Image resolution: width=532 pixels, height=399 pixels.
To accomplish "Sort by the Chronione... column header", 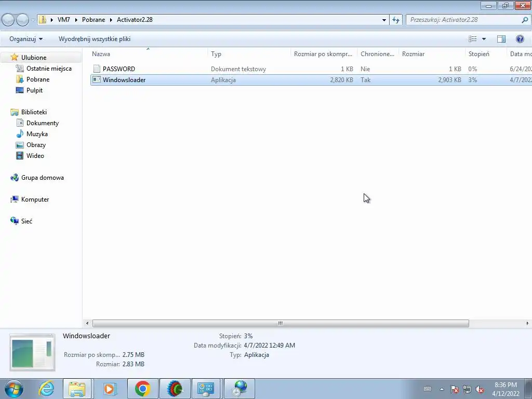I will tap(378, 54).
